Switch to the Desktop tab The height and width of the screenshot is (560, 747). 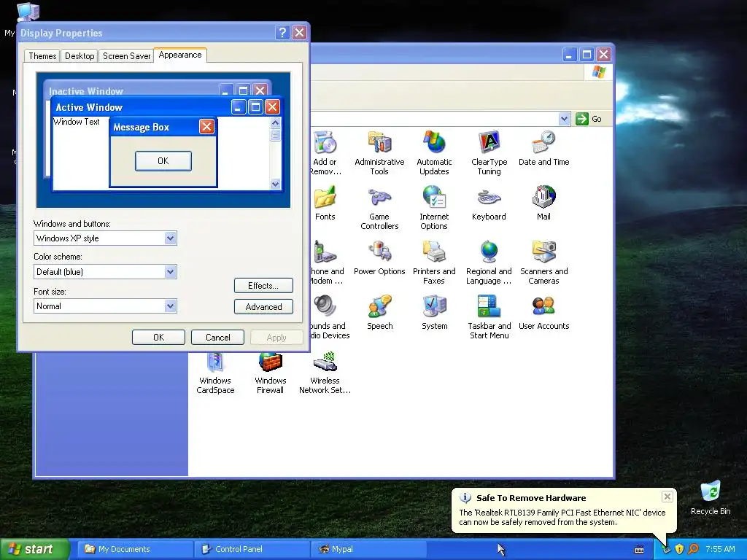point(80,56)
